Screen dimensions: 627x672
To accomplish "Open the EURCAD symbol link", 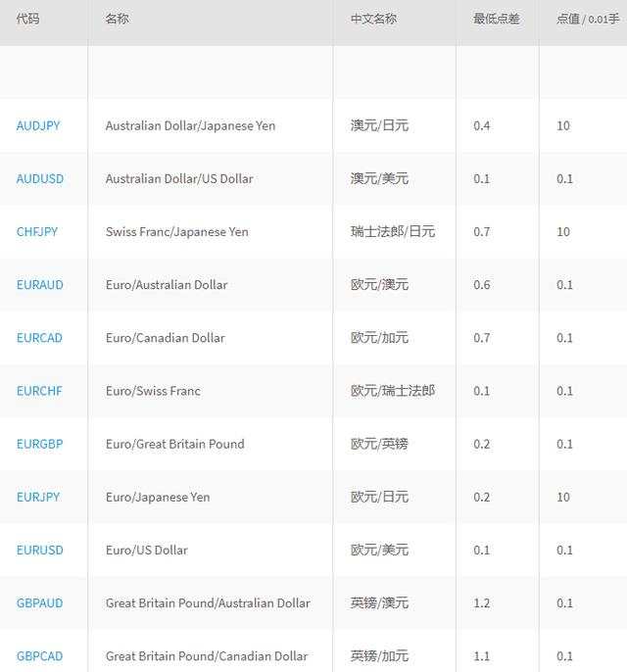I will [x=39, y=338].
